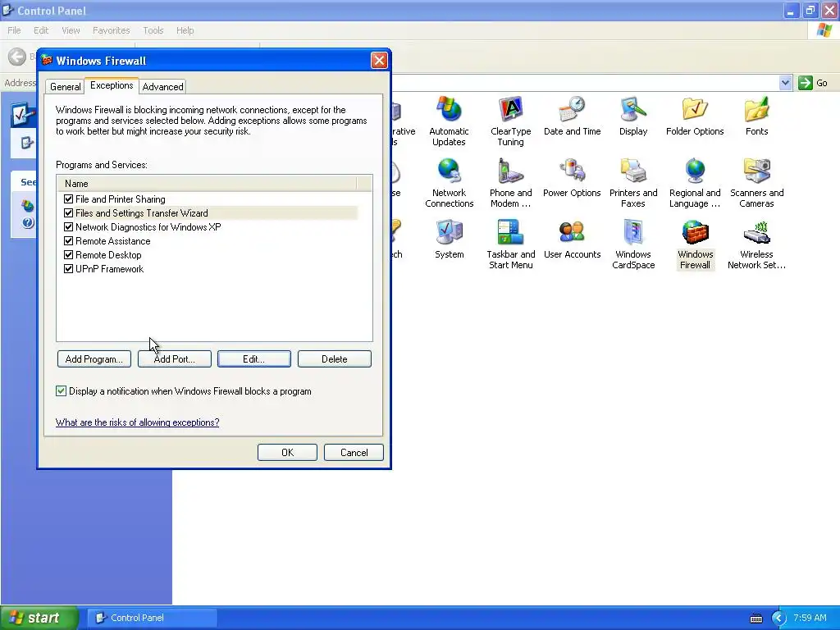This screenshot has height=630, width=840.
Task: Click the Name column header
Action: 207,184
